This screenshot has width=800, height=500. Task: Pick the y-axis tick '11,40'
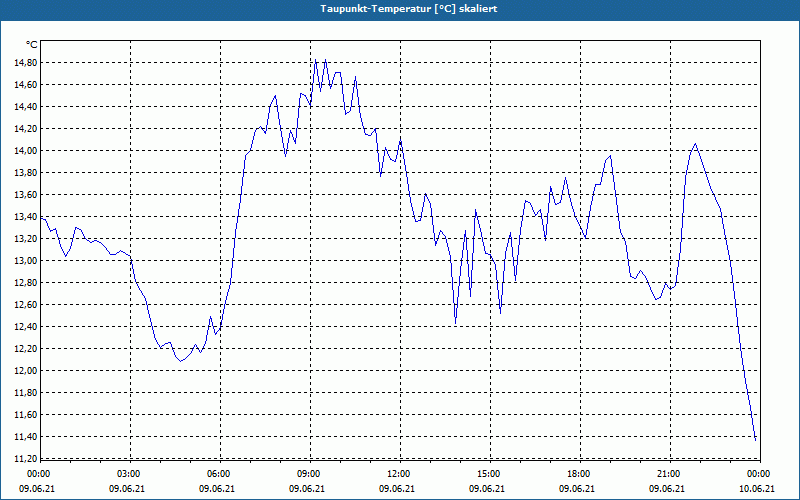point(26,437)
